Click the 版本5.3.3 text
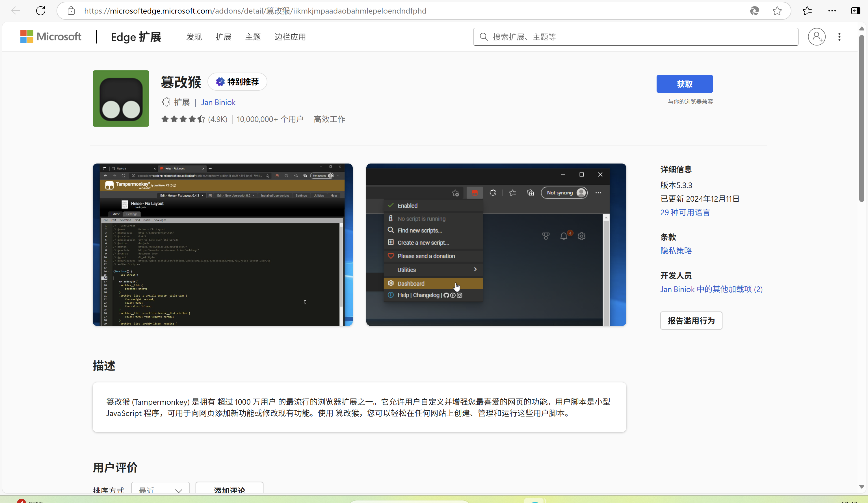 (676, 185)
